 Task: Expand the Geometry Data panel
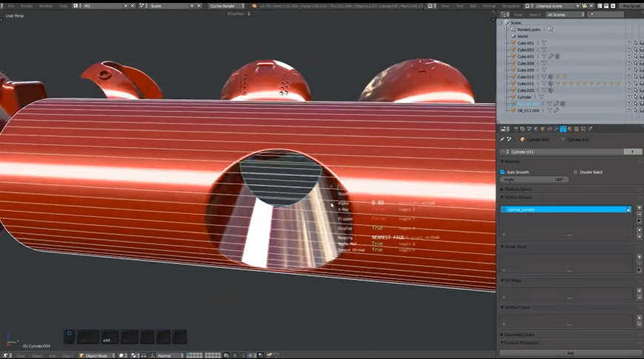point(518,335)
